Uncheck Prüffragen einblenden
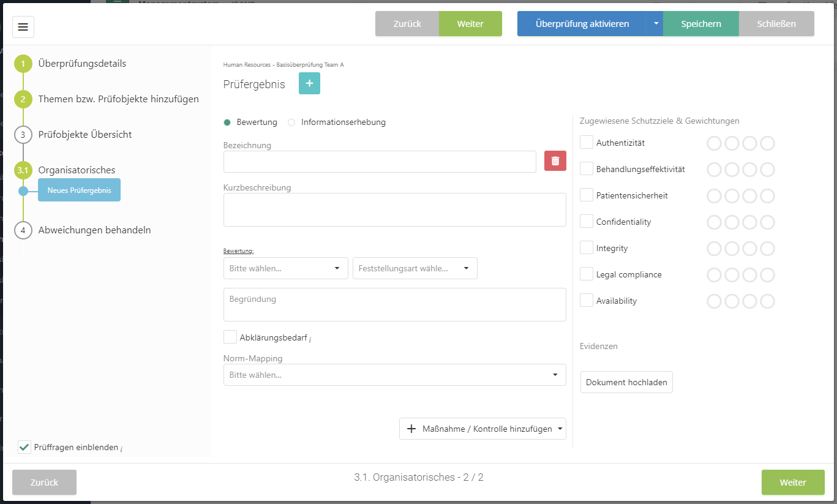837x504 pixels. (x=24, y=447)
